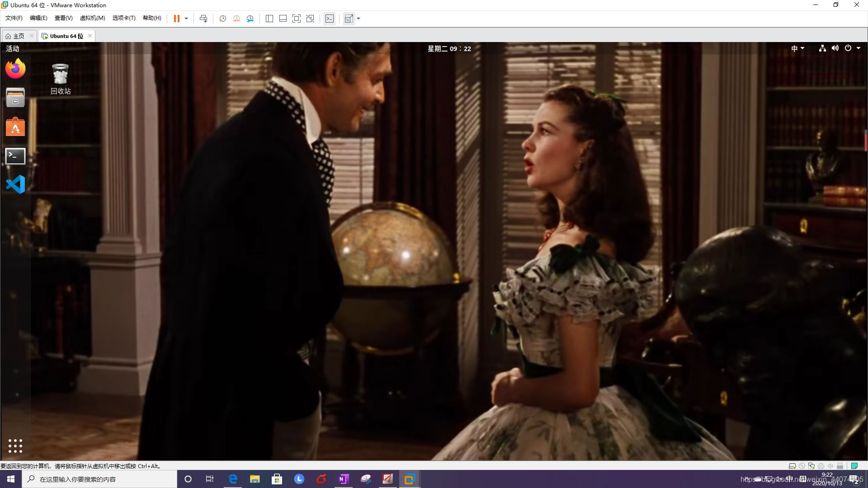Click the sound card status icon

(830, 466)
